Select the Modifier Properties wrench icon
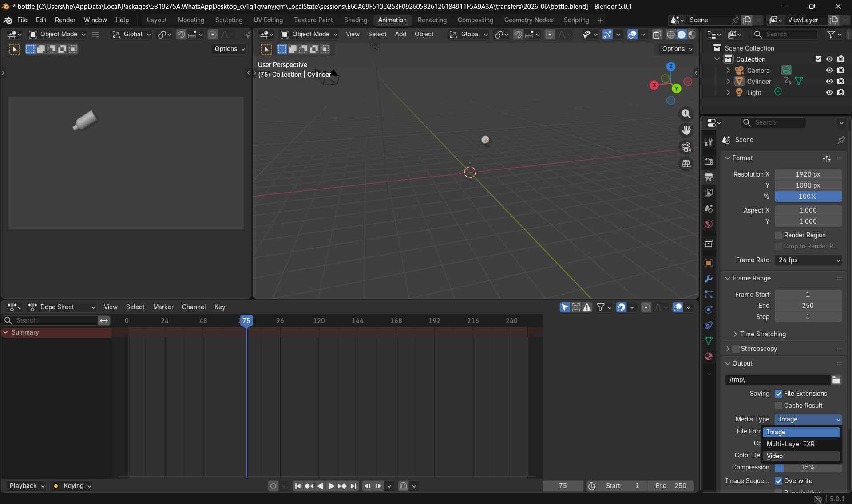Image resolution: width=852 pixels, height=504 pixels. (x=709, y=278)
